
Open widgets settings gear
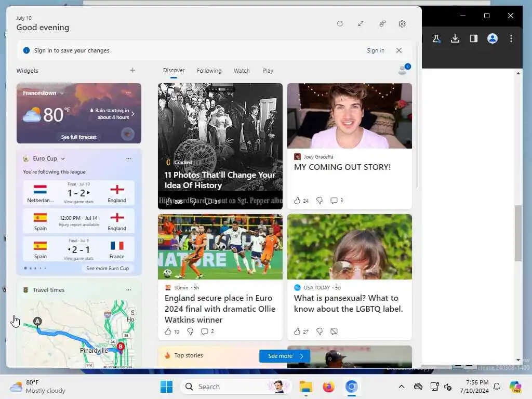coord(402,24)
